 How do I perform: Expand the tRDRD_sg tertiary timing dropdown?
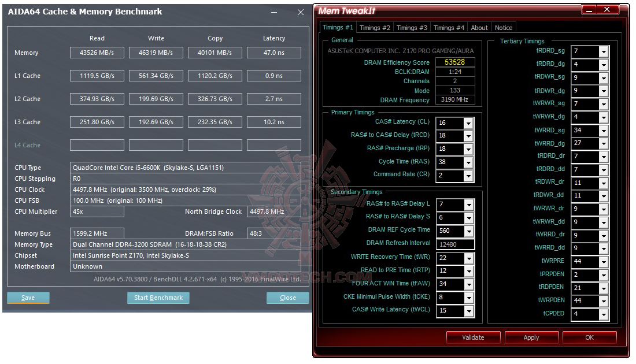pos(604,51)
